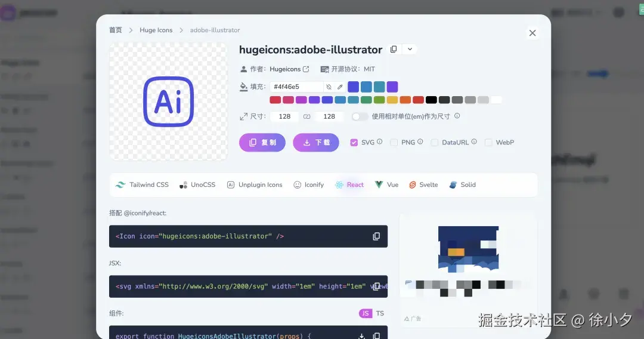644x339 pixels.
Task: Click the info icon next to PNG
Action: (x=420, y=141)
